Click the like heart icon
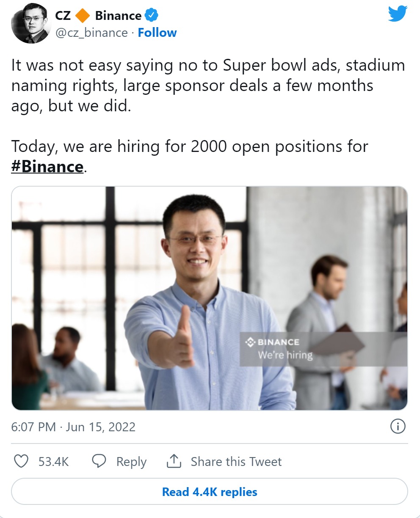This screenshot has width=420, height=518. pyautogui.click(x=21, y=461)
